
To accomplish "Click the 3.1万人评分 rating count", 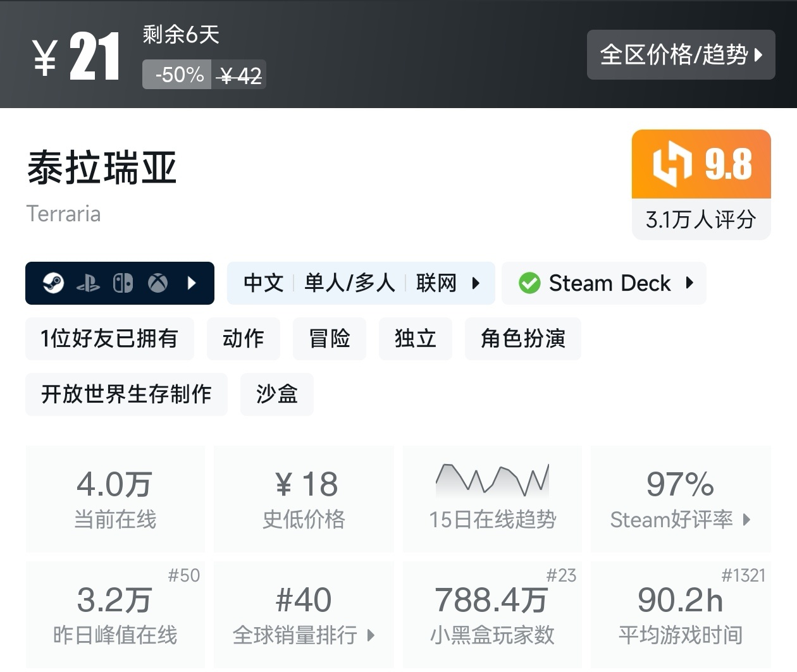I will pos(701,219).
